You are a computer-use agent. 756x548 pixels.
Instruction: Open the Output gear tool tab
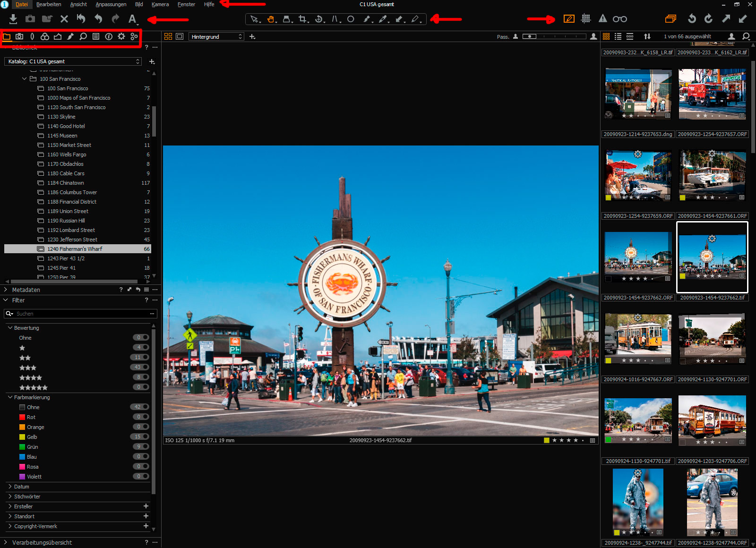[x=121, y=36]
